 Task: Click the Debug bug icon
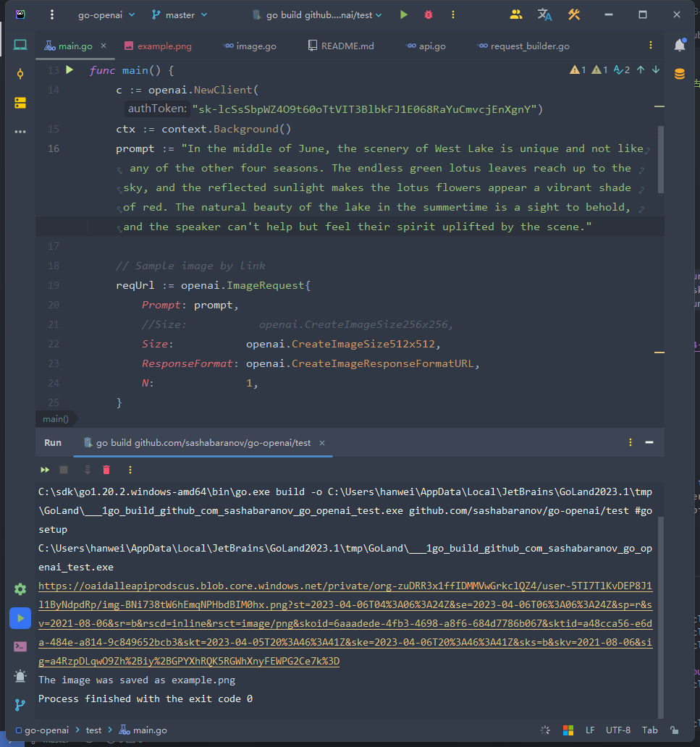pos(429,14)
